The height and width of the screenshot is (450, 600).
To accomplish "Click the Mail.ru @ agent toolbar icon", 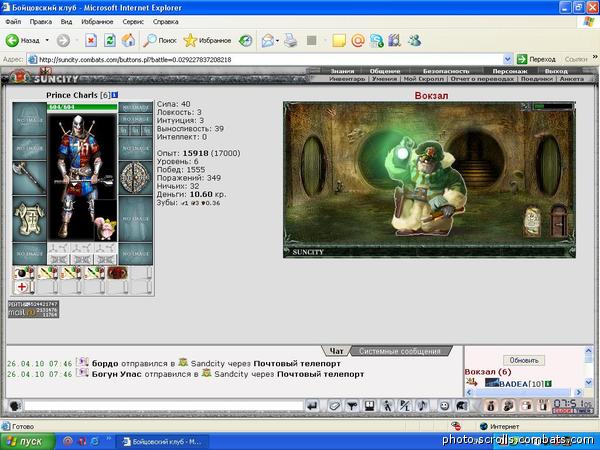I will [358, 40].
